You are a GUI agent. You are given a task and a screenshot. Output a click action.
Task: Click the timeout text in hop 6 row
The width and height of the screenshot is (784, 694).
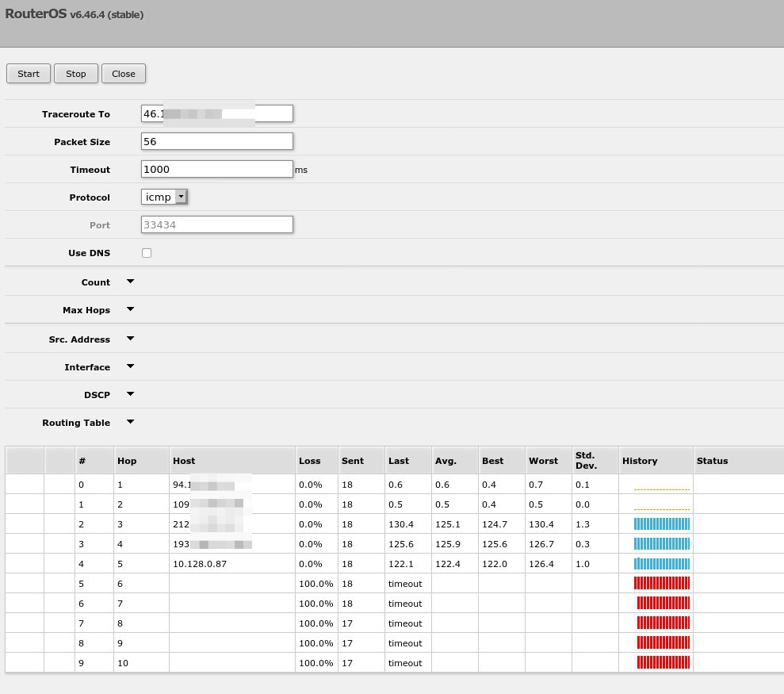pyautogui.click(x=405, y=584)
